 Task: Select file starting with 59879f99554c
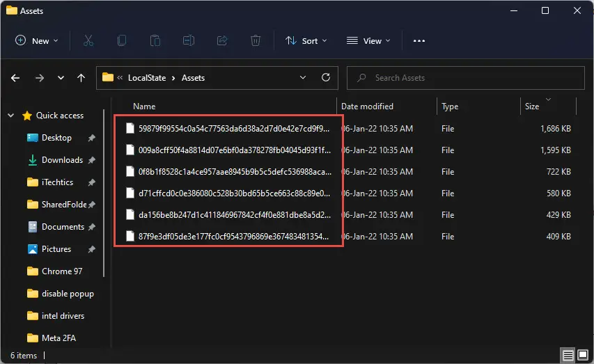pyautogui.click(x=234, y=129)
